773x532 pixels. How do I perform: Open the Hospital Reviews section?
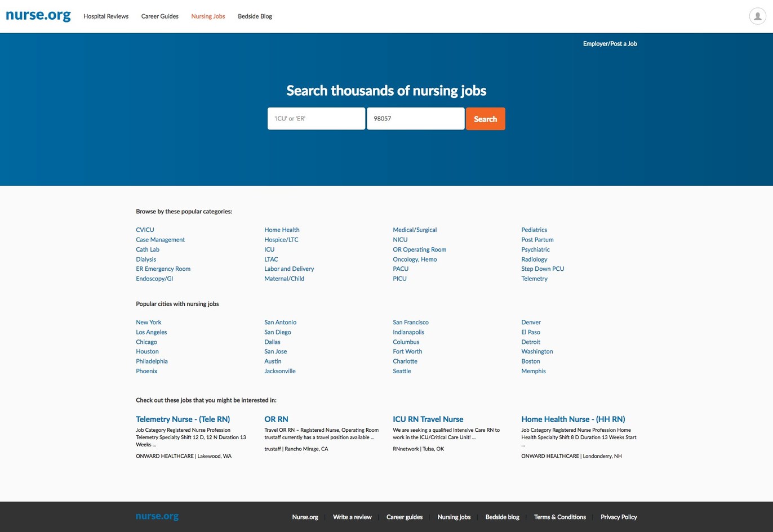[x=106, y=16]
